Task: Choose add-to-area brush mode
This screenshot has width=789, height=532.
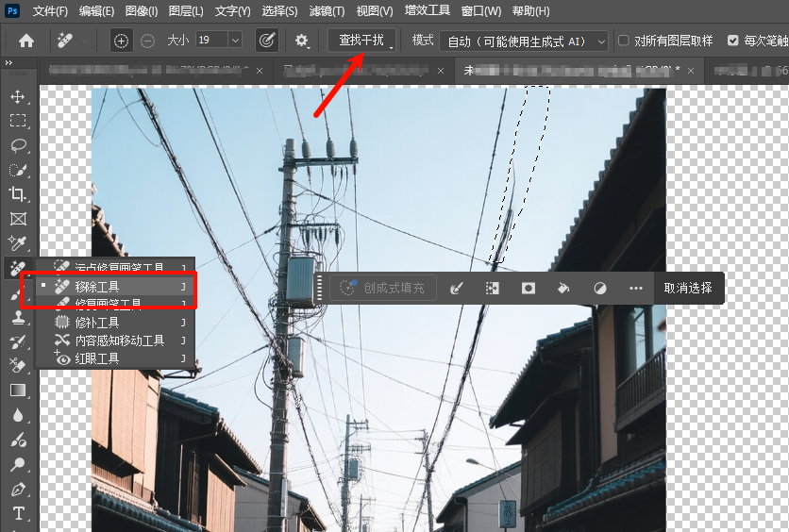Action: 121,41
